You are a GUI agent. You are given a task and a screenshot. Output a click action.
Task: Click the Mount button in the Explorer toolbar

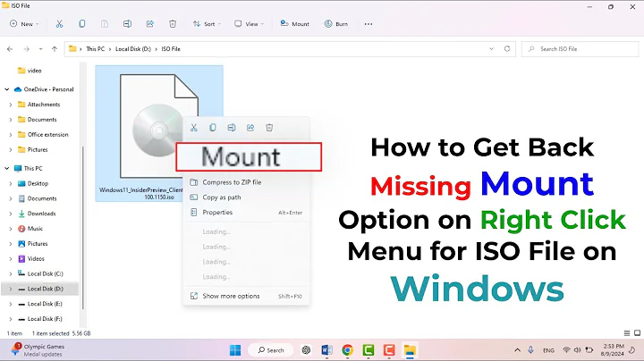[294, 24]
